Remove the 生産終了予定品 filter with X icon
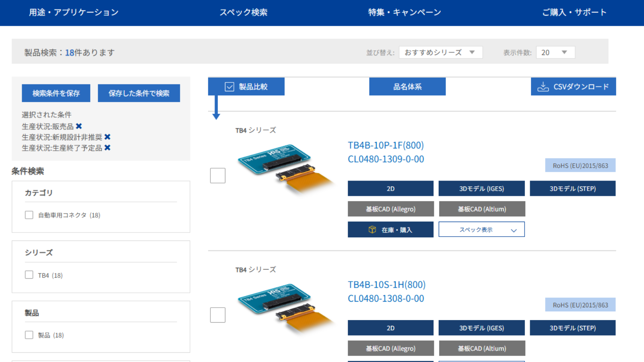Viewport: 644px width, 362px height. [x=107, y=148]
